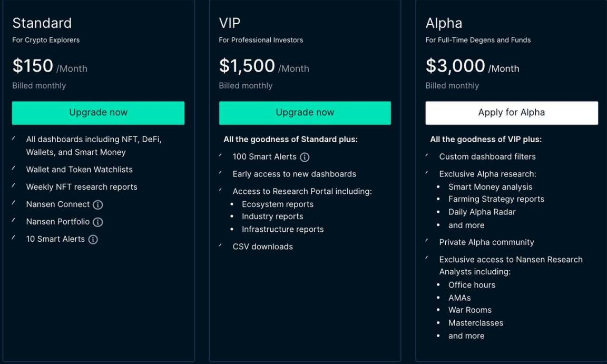This screenshot has width=607, height=364.
Task: Click the CSV downloads feature
Action: (x=263, y=247)
